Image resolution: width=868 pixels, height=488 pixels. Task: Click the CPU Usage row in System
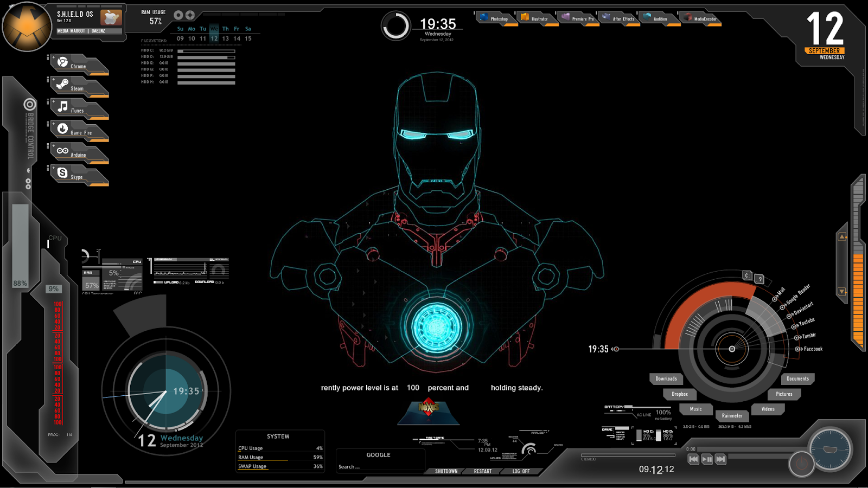pos(280,448)
